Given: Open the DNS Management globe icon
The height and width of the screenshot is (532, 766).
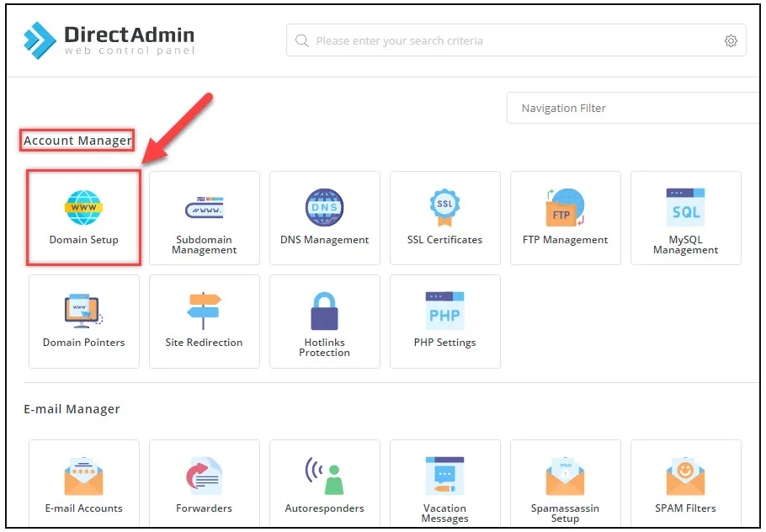Looking at the screenshot, I should click(x=324, y=207).
